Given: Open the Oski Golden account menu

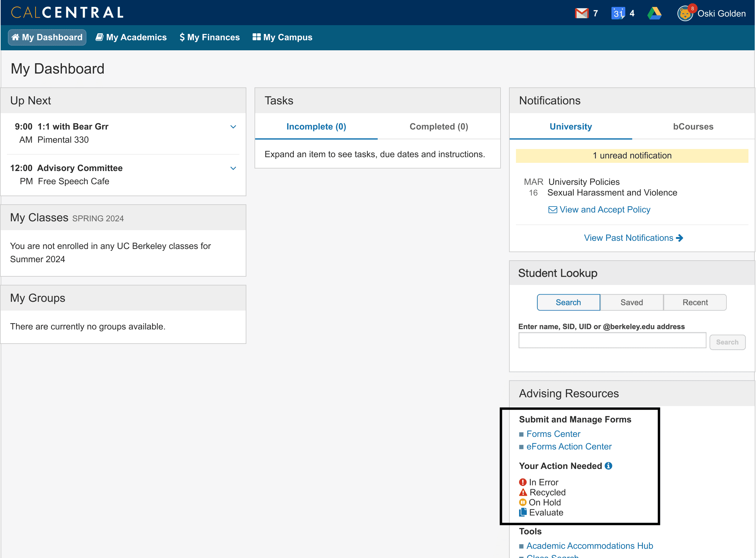Looking at the screenshot, I should [x=721, y=14].
